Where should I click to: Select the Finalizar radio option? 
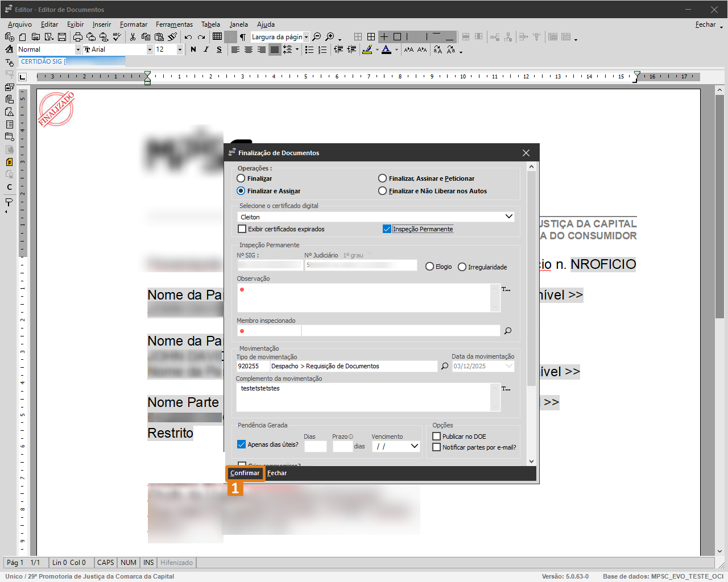click(x=241, y=178)
